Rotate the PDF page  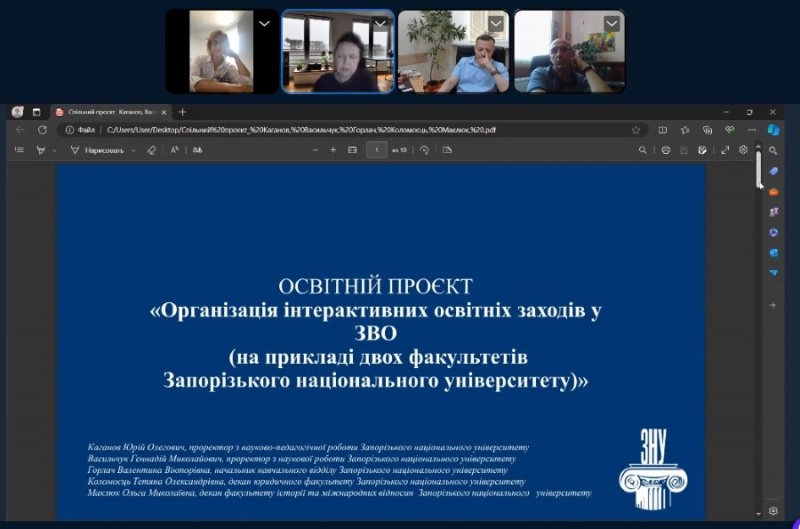pyautogui.click(x=424, y=150)
